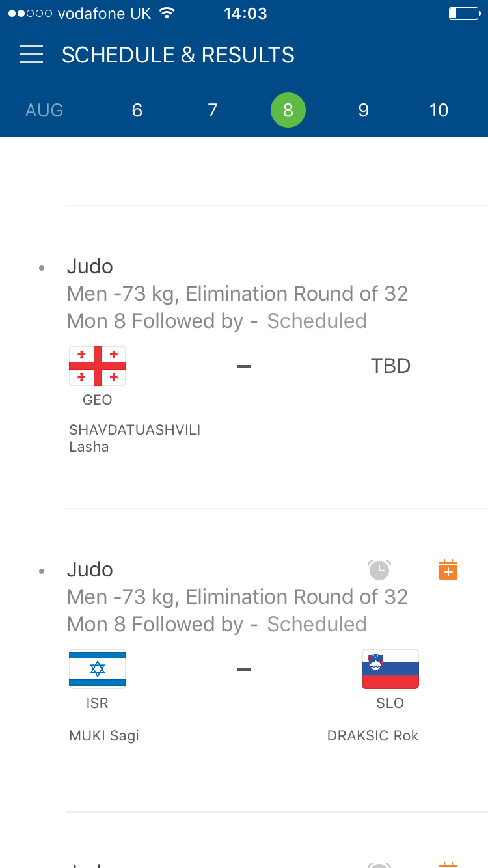Tap the Slovenia flag icon

390,669
